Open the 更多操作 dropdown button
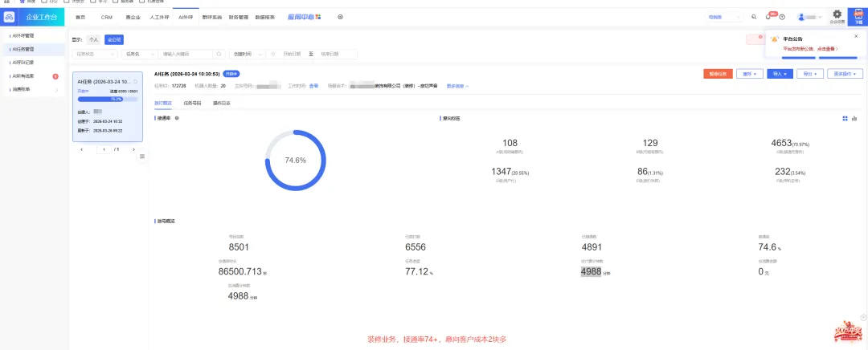This screenshot has width=868, height=350. tap(845, 74)
